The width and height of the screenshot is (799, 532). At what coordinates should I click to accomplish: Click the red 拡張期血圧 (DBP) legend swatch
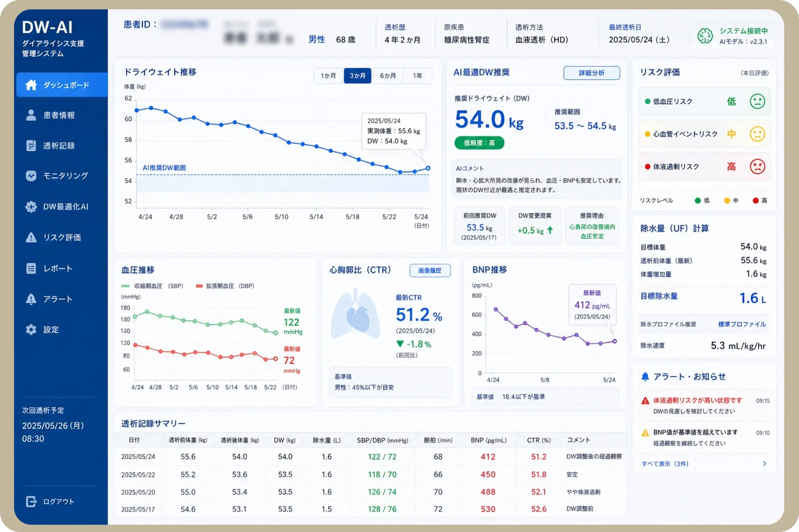[x=199, y=286]
